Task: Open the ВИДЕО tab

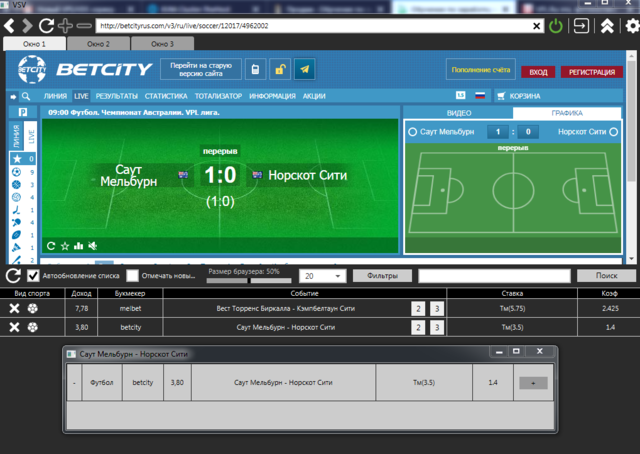Action: pos(459,113)
